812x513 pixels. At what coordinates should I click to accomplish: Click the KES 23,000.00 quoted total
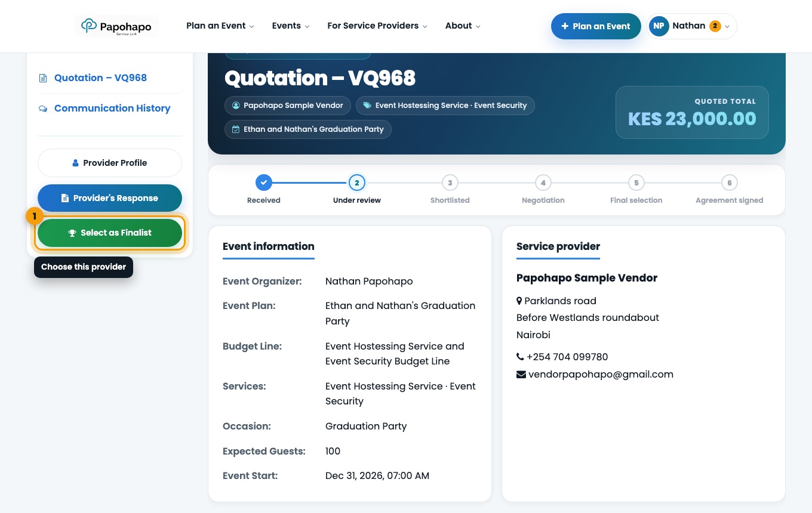pos(692,119)
